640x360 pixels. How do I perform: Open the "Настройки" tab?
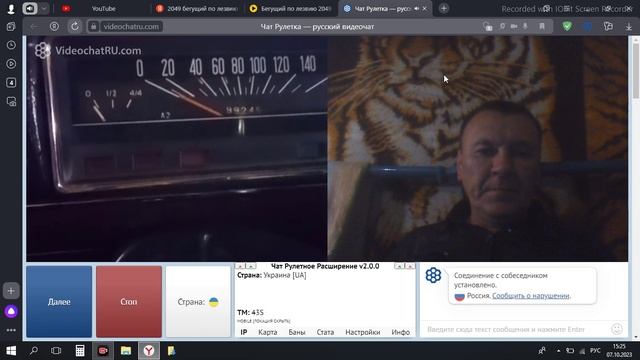pyautogui.click(x=362, y=332)
